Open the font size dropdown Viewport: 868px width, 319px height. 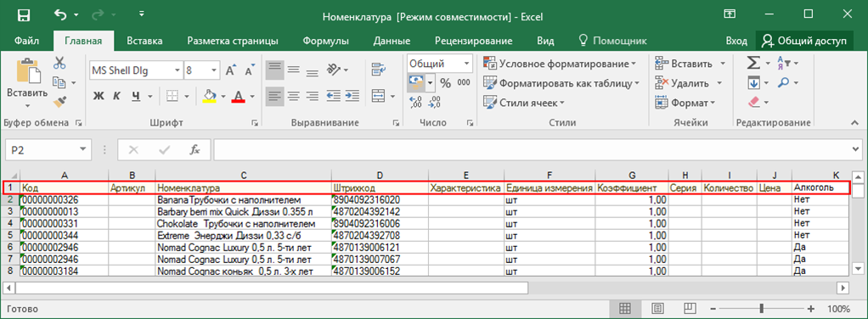coord(214,70)
